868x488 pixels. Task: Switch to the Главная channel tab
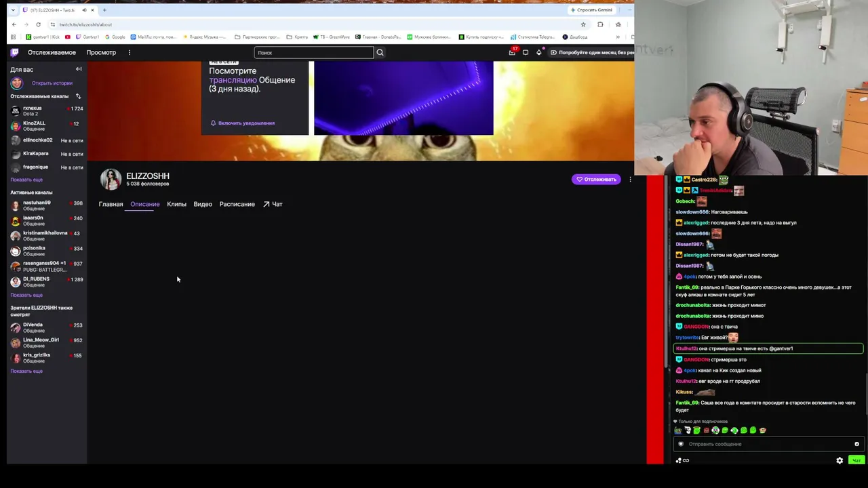[111, 204]
